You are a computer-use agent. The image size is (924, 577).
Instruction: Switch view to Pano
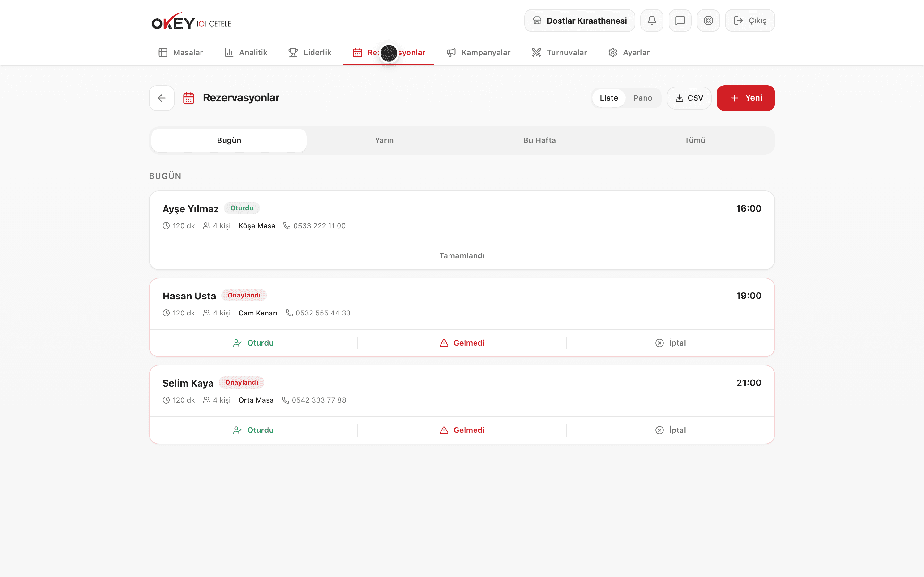click(x=643, y=98)
